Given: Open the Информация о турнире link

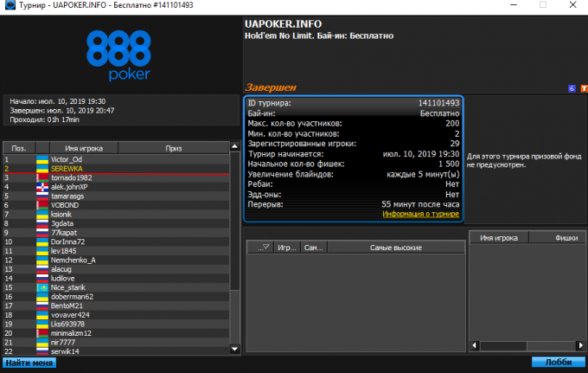Looking at the screenshot, I should (x=421, y=214).
